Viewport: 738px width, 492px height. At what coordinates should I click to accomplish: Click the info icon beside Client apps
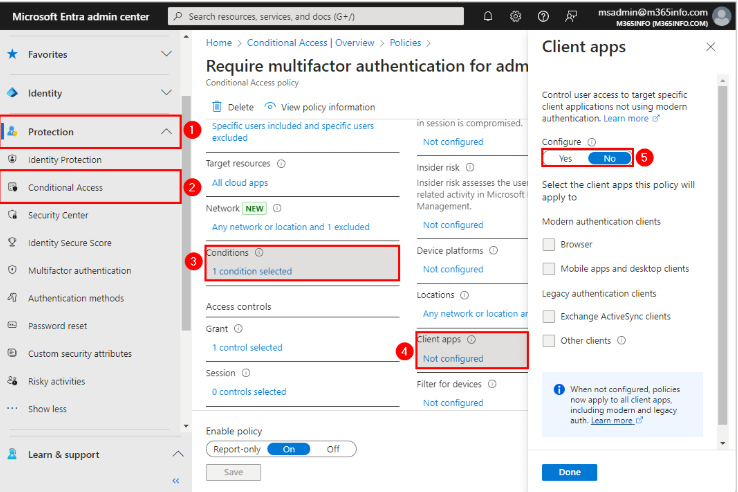(472, 339)
